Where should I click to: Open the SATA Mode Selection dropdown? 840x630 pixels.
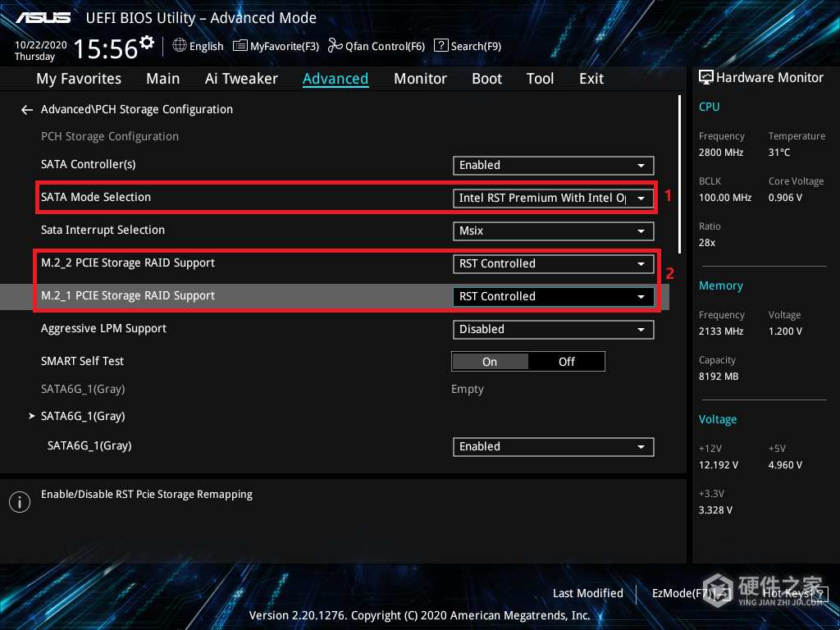point(554,199)
